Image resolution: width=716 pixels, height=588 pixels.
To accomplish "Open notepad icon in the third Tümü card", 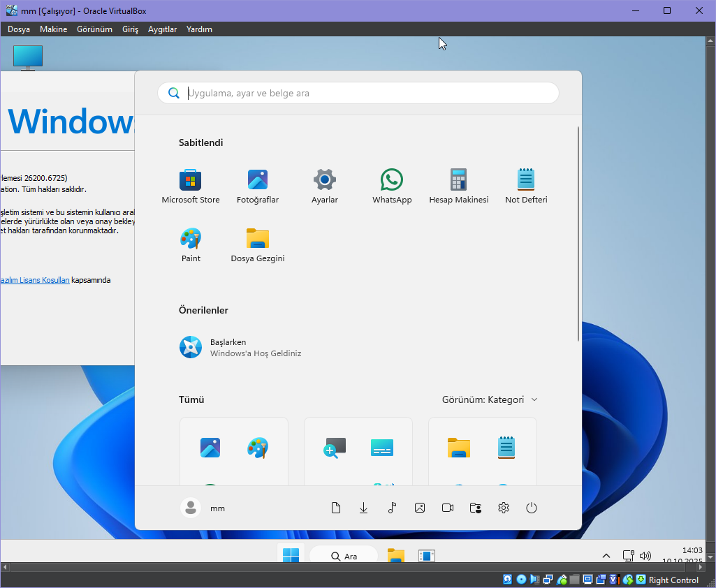I will pos(506,448).
